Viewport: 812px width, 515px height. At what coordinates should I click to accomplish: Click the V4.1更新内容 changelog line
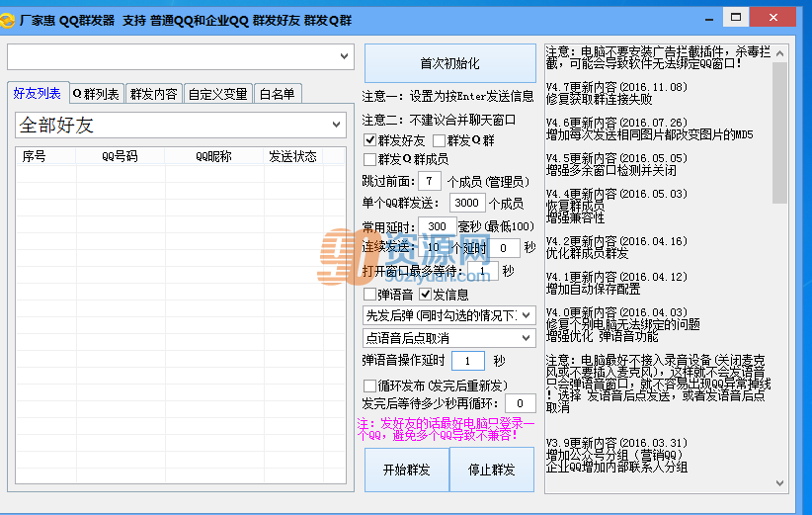point(616,277)
